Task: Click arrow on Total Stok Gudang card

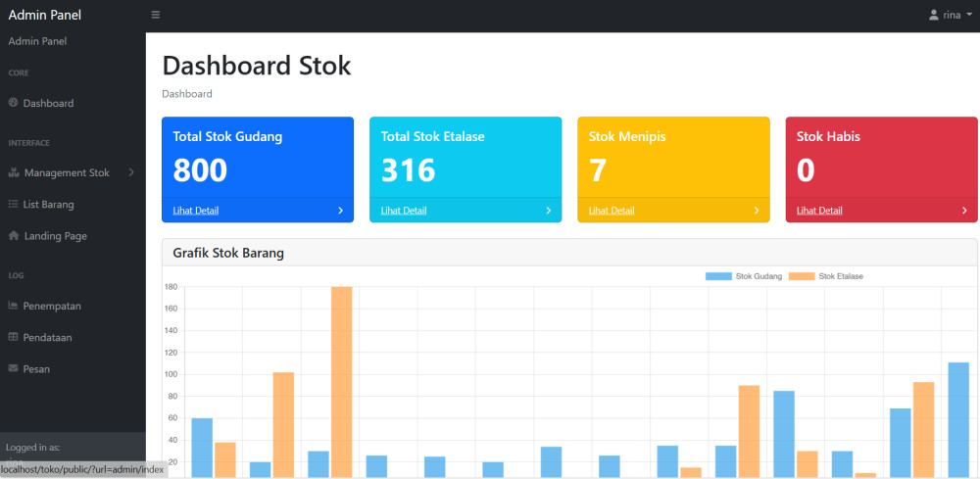Action: click(x=340, y=211)
